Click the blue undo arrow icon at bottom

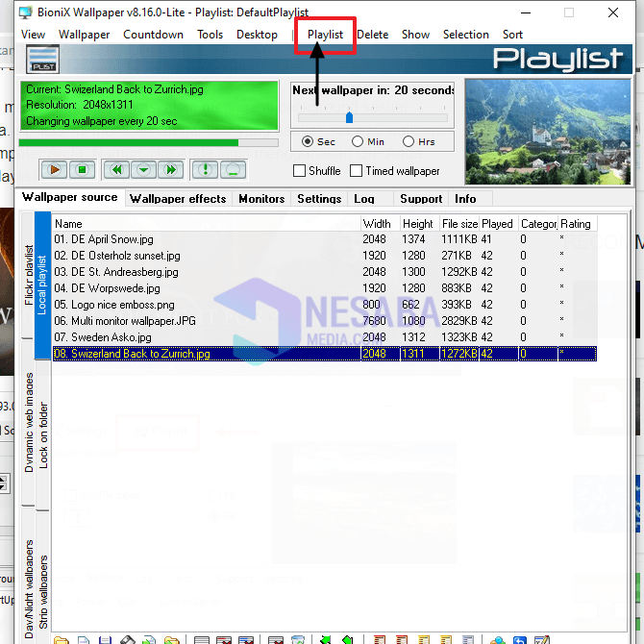click(520, 640)
